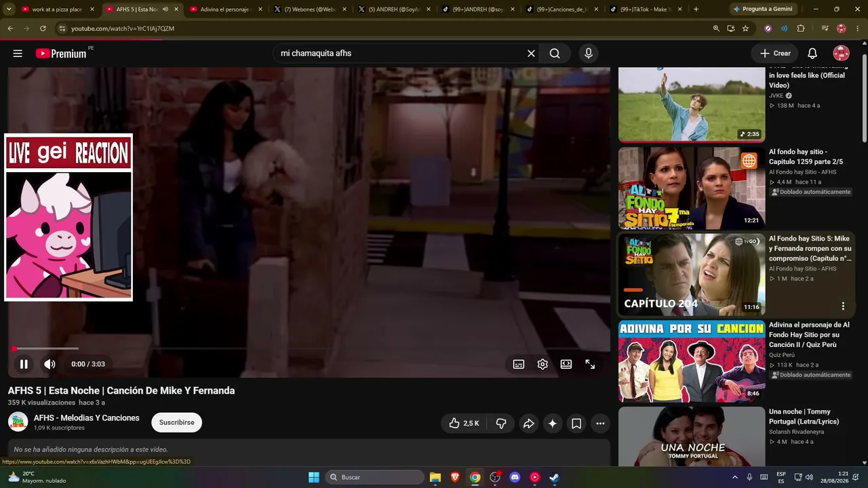This screenshot has width=868, height=488.
Task: Click the taskbar Buscar search box
Action: 375,477
